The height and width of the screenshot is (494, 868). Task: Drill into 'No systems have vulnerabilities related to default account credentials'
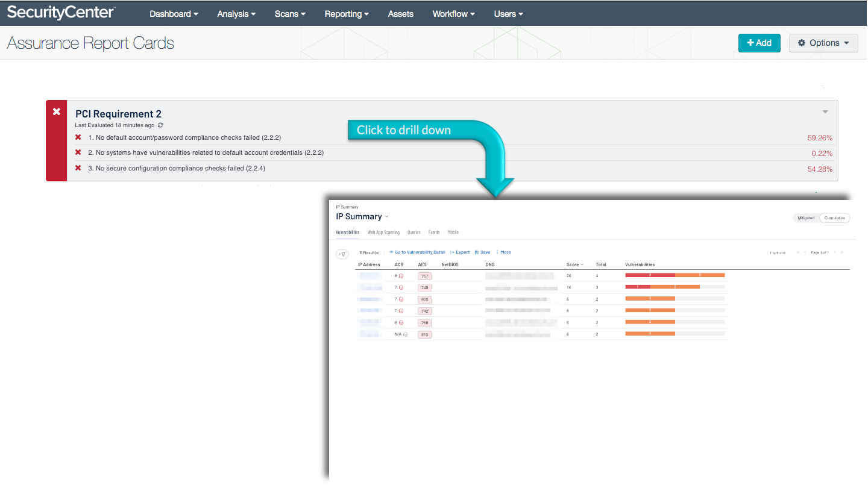pos(206,152)
